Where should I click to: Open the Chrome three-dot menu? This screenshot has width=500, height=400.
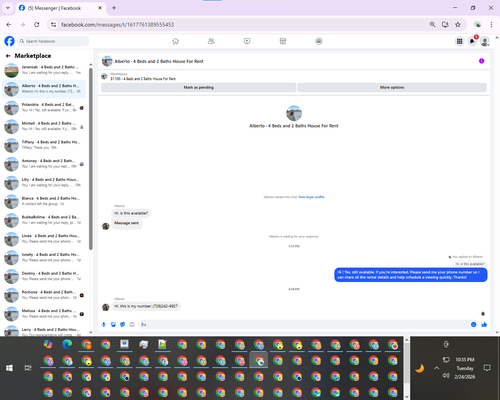click(491, 24)
